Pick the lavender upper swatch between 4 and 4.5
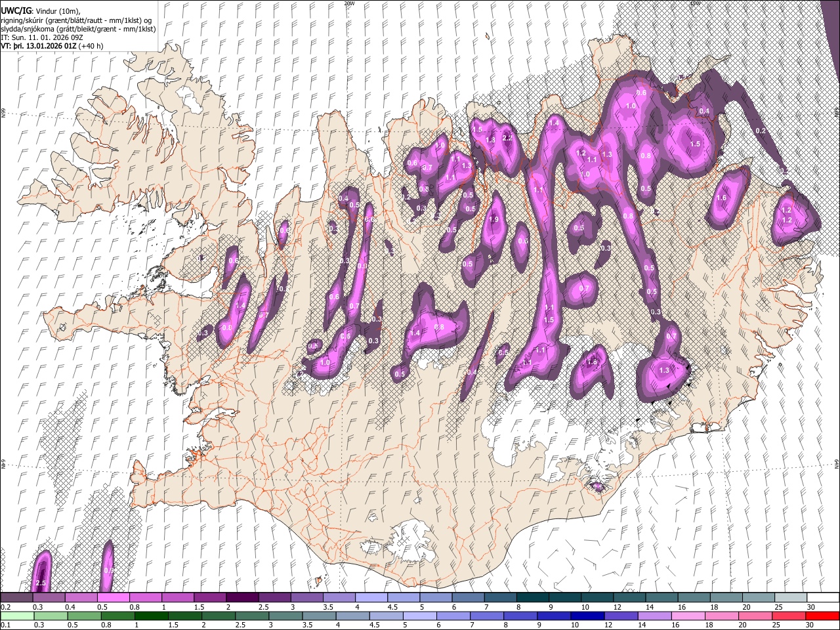840x630 pixels. point(371,598)
